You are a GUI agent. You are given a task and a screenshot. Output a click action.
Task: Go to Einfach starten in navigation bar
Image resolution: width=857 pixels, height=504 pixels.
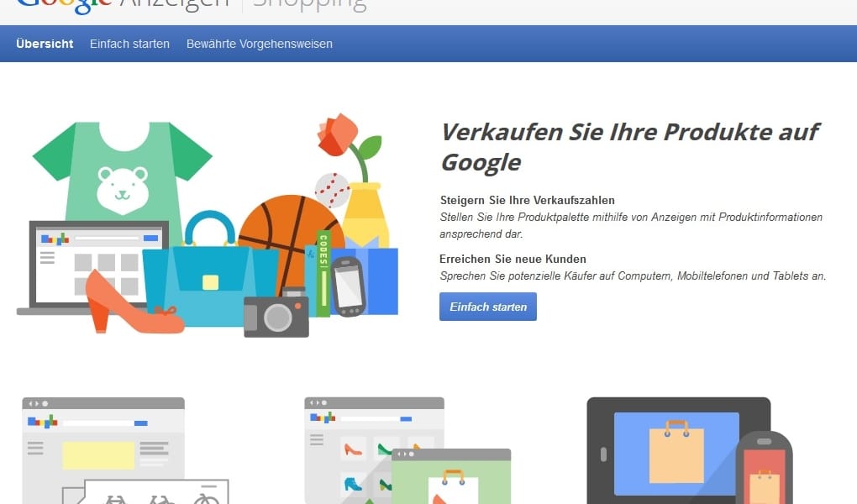(x=129, y=44)
